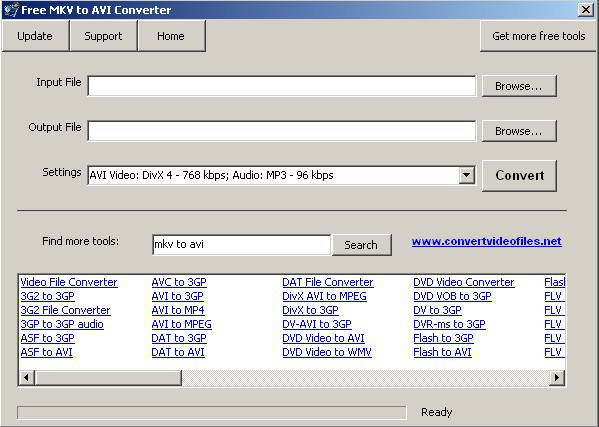Open DVD Video to WMV link
Image resolution: width=599 pixels, height=427 pixels.
coord(327,352)
